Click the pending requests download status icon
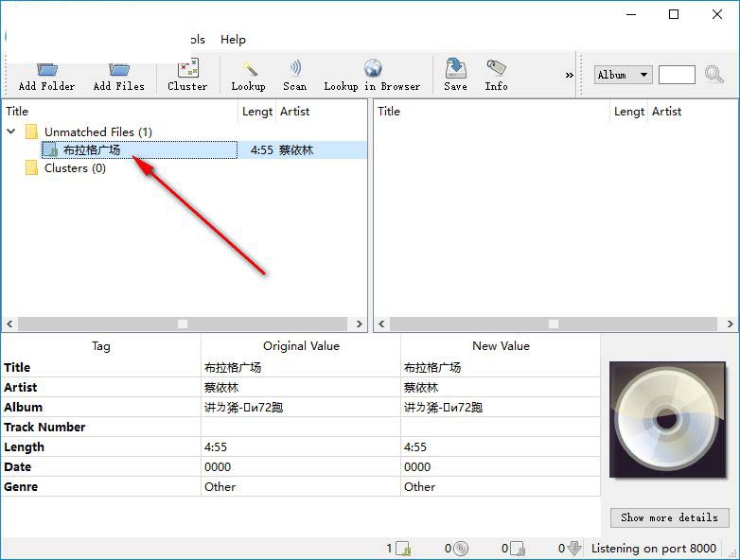Viewport: 740px width, 560px height. (x=573, y=549)
